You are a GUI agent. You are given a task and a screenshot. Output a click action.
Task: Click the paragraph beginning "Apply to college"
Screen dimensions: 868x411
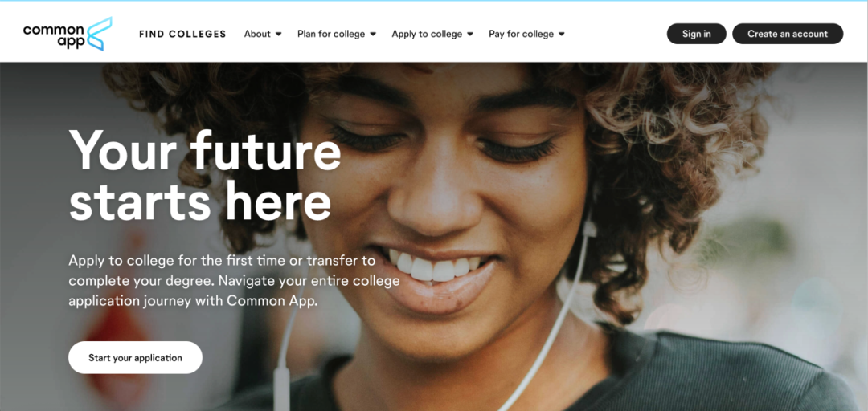coord(234,281)
